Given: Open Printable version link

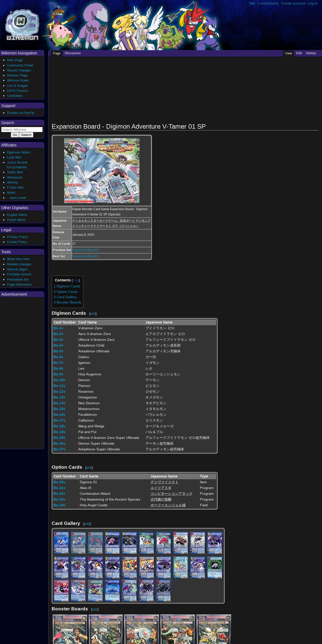Looking at the screenshot, I should coord(19,274).
